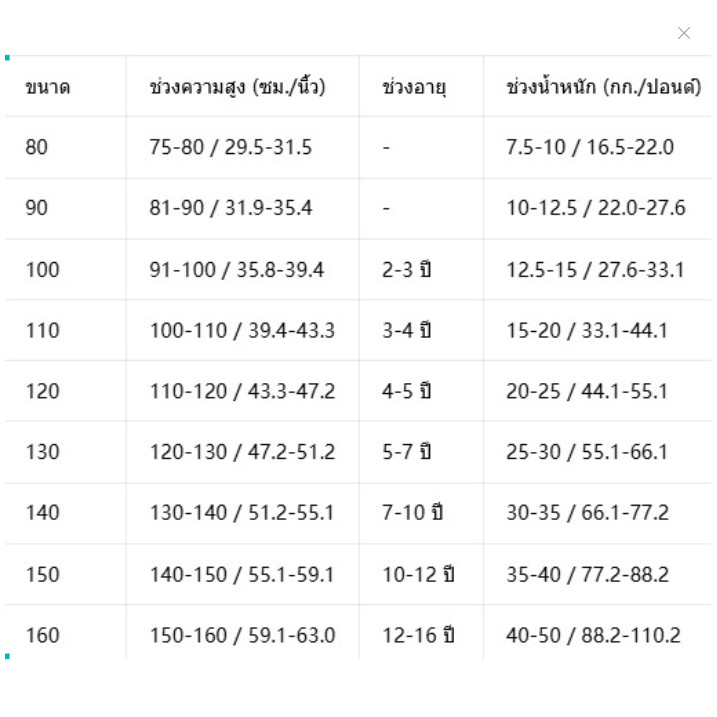This screenshot has width=717, height=717.
Task: Click the ช่วงอายุ column header
Action: pos(414,87)
